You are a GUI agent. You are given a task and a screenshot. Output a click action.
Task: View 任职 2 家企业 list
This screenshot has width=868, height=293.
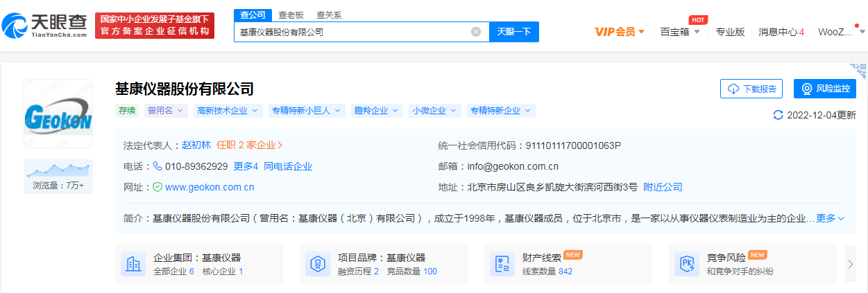pos(249,145)
